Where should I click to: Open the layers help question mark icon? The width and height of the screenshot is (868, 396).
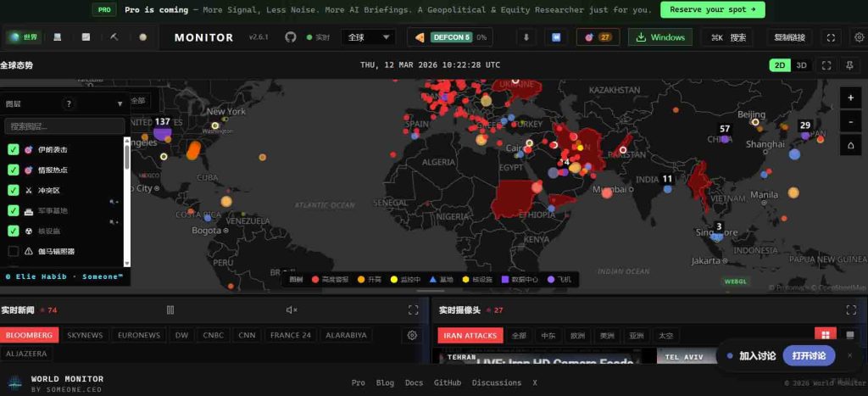pyautogui.click(x=69, y=104)
